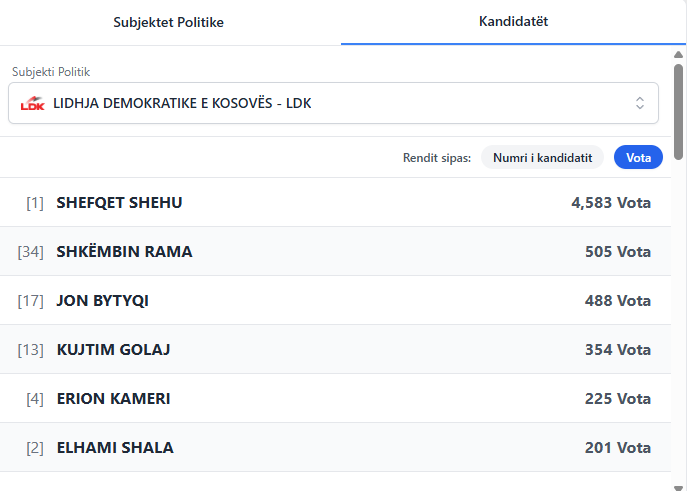Click the 201 Vota count
Screen dimensions: 687x491
(617, 448)
